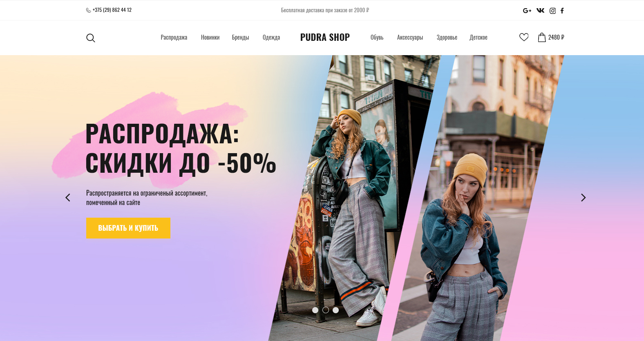This screenshot has height=341, width=644.
Task: Go to previous slide with left chevron
Action: coord(68,198)
